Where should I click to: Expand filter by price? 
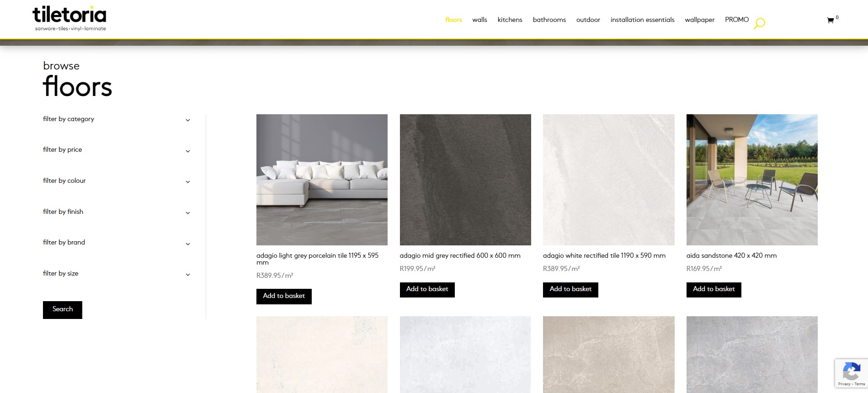[x=116, y=150]
